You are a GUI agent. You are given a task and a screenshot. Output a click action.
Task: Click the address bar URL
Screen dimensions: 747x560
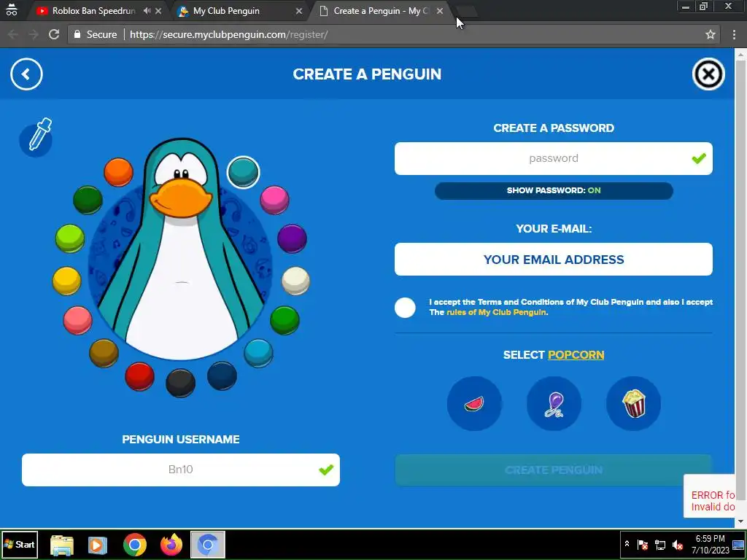coord(228,34)
